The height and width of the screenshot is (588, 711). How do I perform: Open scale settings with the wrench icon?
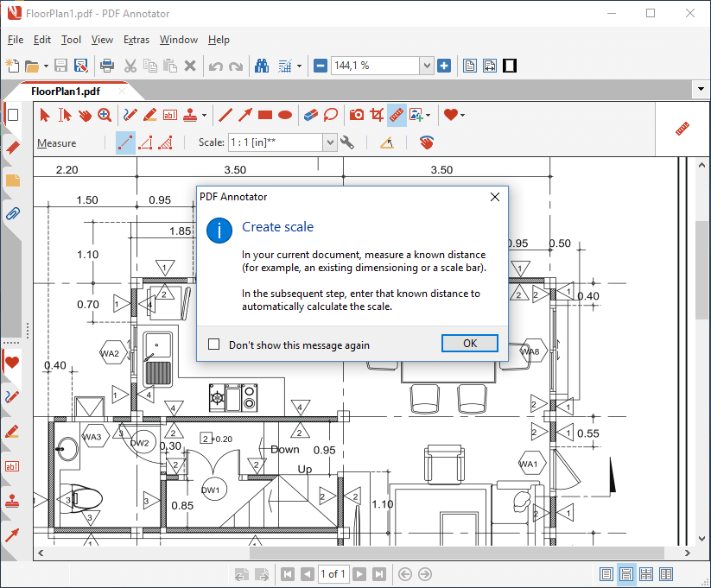(x=347, y=142)
